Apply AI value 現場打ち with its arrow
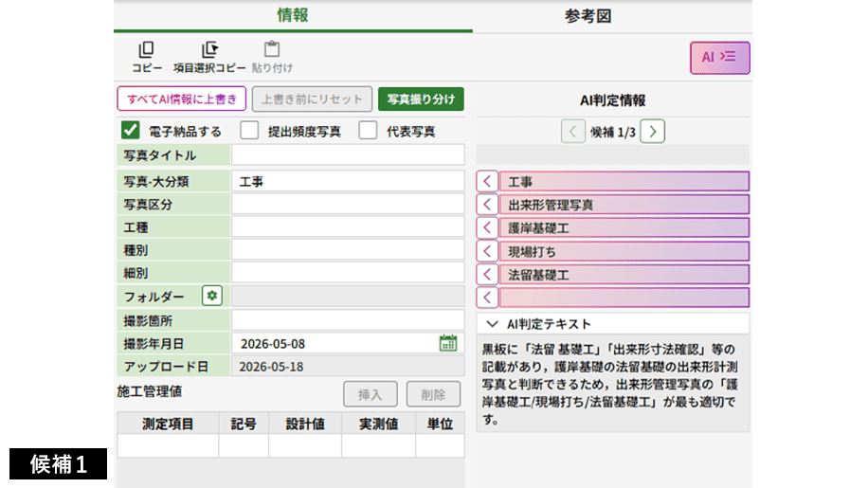 coord(487,251)
